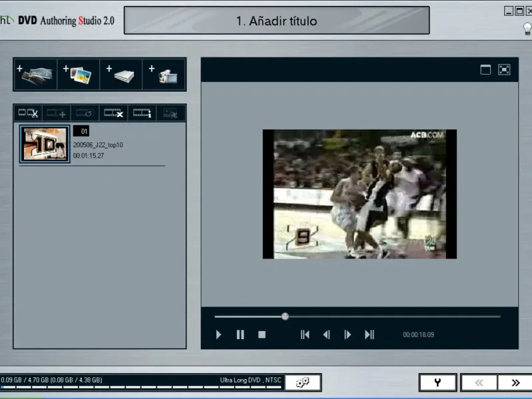Stop the video playback

click(x=262, y=334)
